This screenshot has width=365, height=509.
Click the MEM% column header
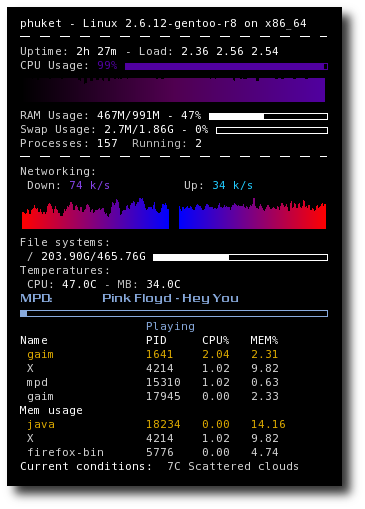[x=264, y=340]
